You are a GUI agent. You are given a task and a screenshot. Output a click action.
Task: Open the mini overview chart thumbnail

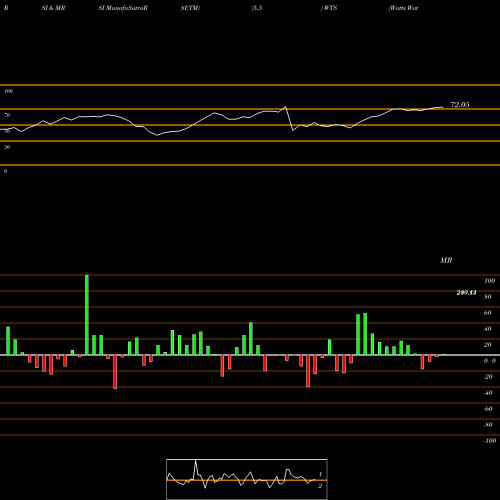click(247, 479)
